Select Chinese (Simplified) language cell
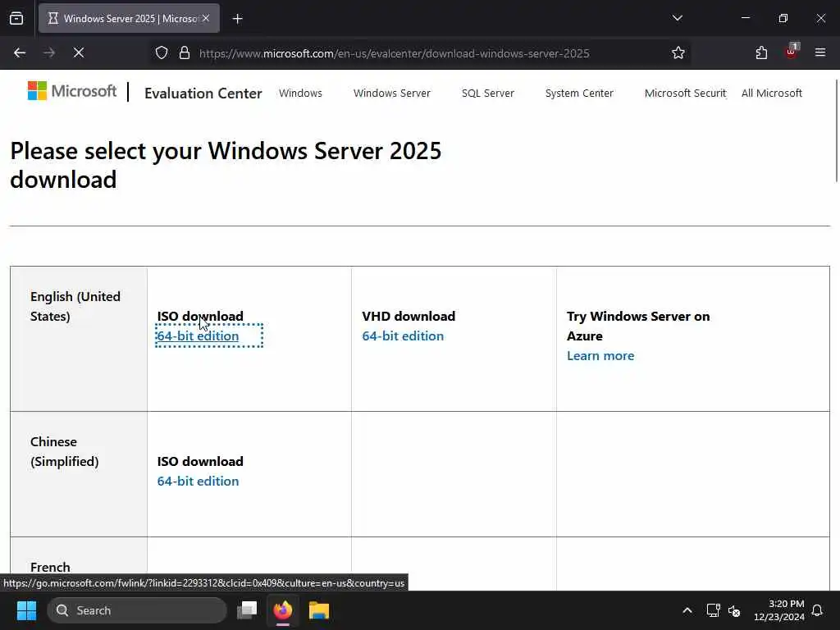840x630 pixels. (79, 474)
